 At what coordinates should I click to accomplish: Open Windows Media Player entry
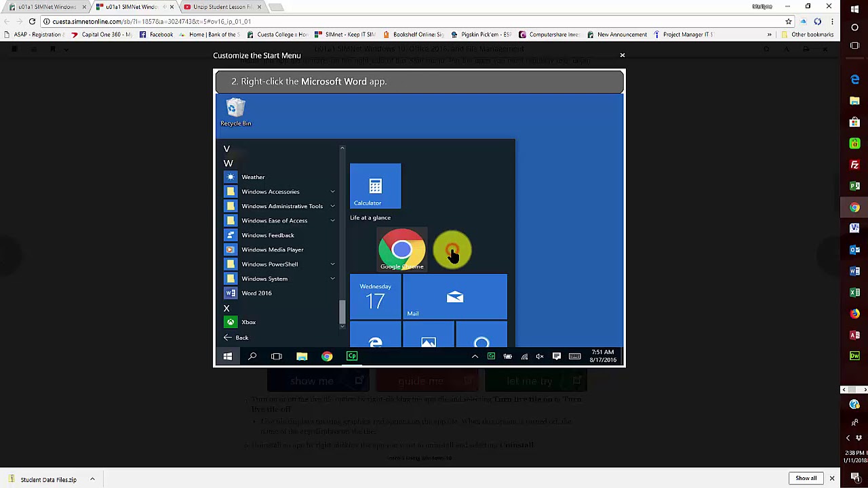[272, 249]
